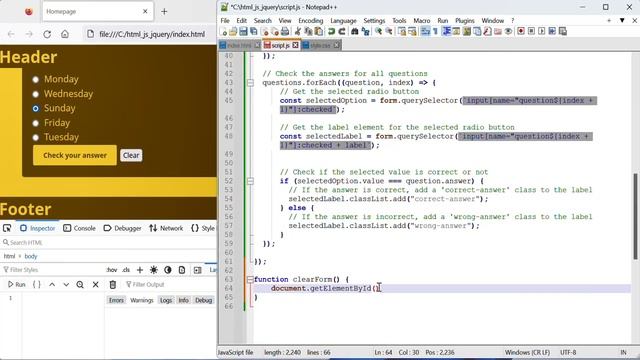Toggle light color scheme simulation sun icon
This screenshot has width=640, height=360.
click(153, 270)
